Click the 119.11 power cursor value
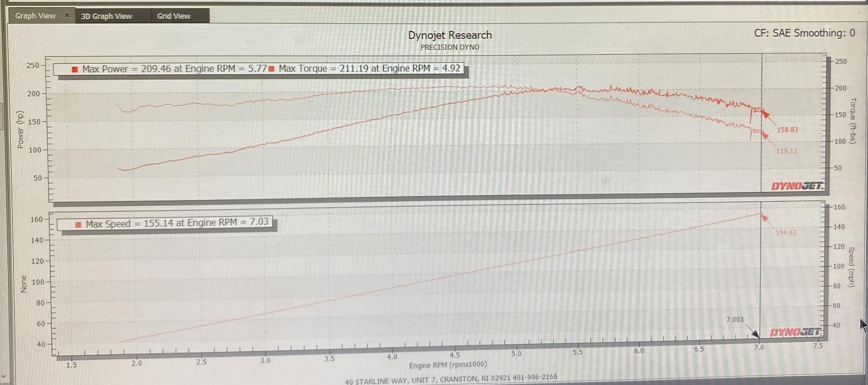The width and height of the screenshot is (868, 385). pos(786,151)
